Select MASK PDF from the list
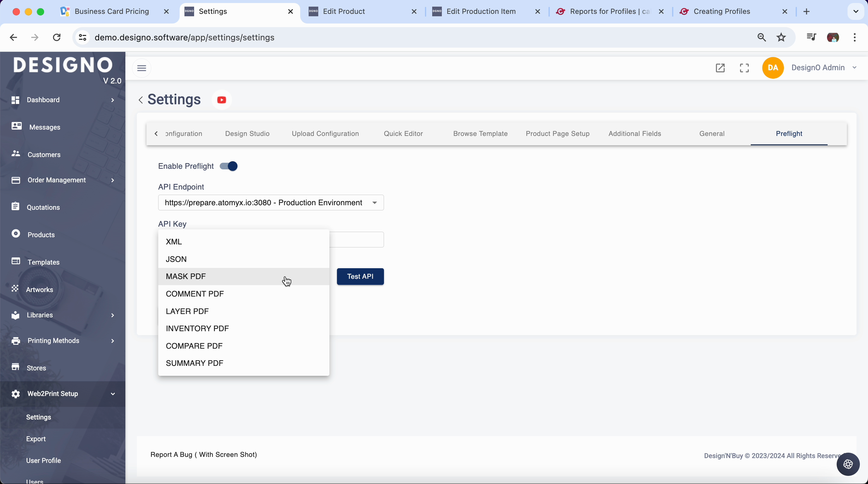 tap(186, 276)
